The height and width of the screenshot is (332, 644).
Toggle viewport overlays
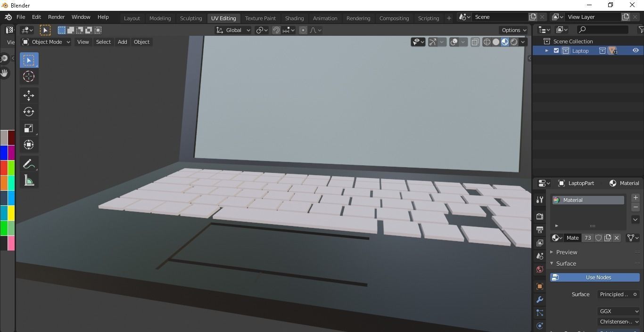click(x=454, y=42)
